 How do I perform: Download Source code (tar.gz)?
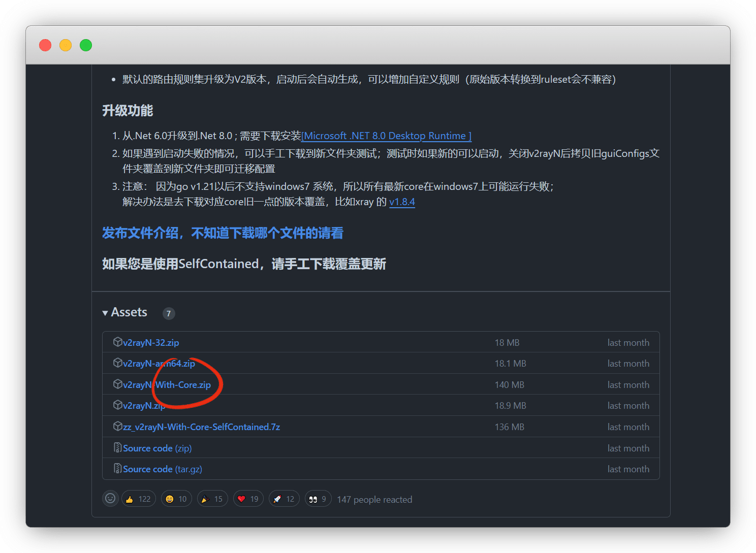(163, 469)
